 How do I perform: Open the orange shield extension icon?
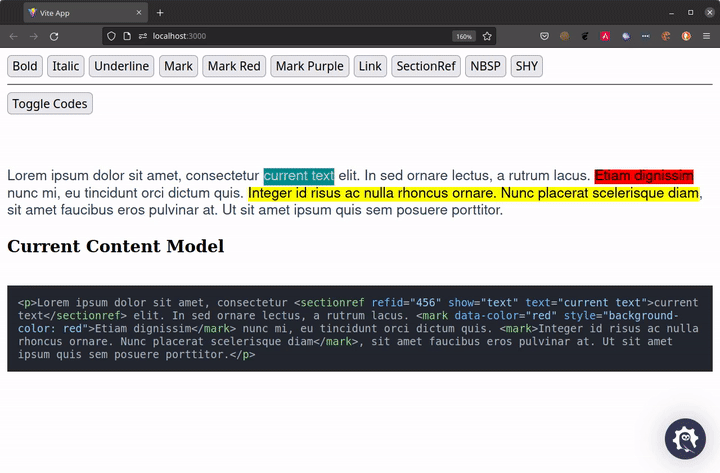686,36
